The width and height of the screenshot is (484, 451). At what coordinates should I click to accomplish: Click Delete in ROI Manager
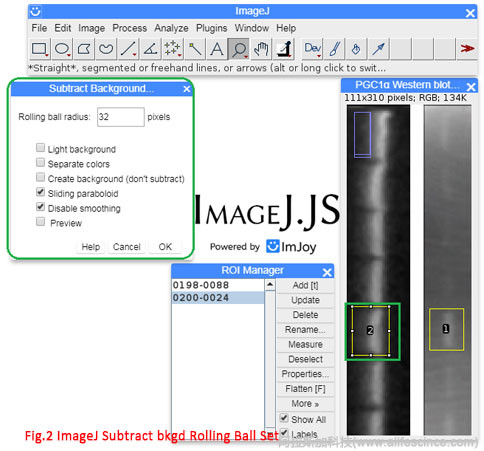tap(305, 315)
